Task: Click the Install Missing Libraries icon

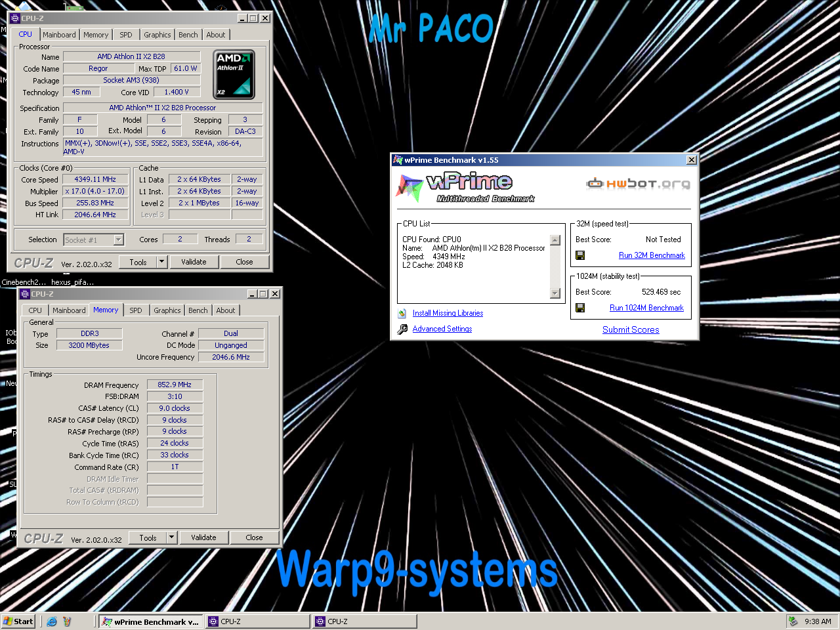Action: pos(402,313)
